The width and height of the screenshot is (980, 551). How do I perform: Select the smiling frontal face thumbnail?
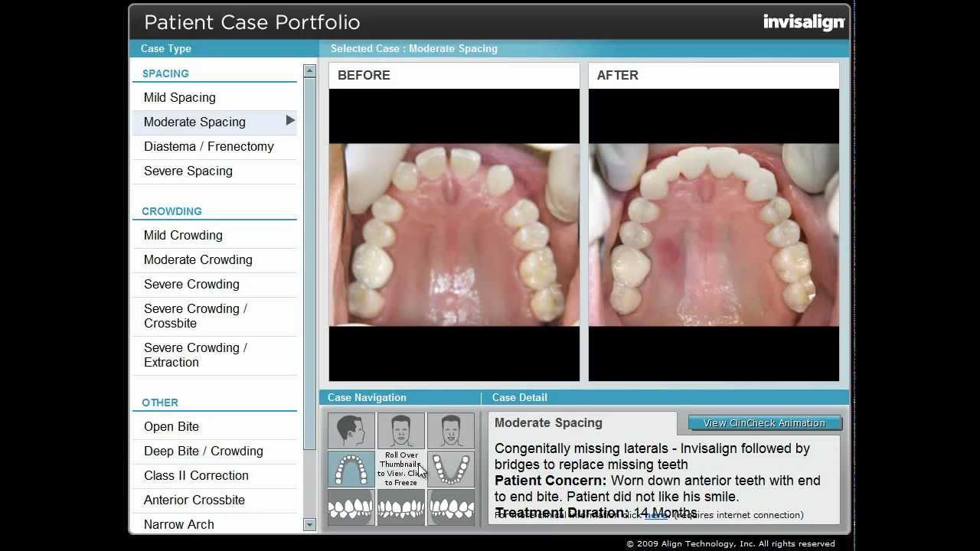[451, 430]
